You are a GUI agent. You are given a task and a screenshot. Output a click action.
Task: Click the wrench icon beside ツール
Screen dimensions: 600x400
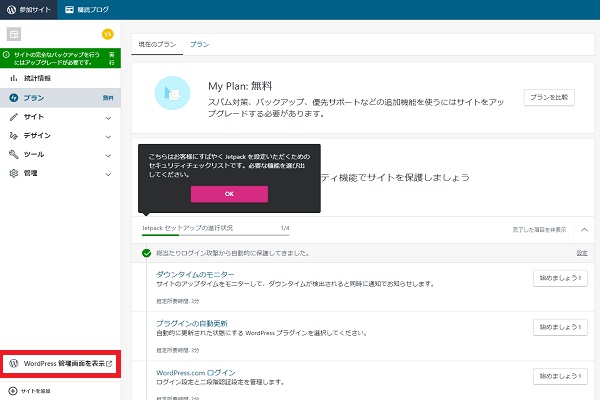coord(14,154)
